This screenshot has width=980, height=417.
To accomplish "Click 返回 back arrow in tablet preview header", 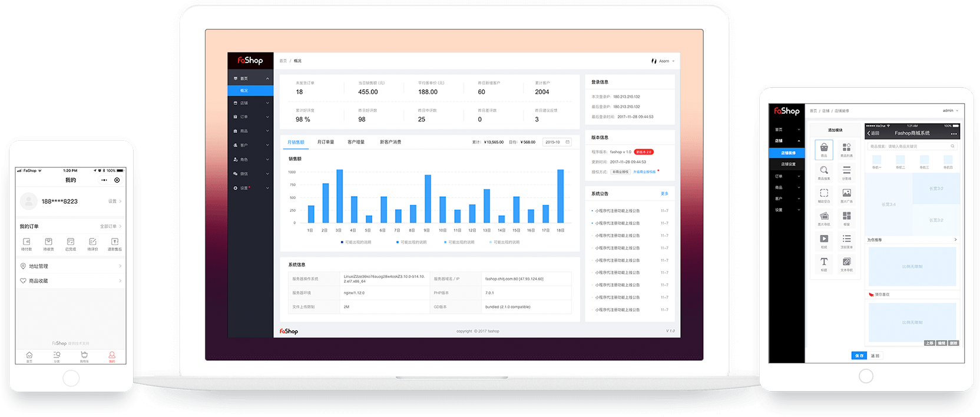I will coord(873,134).
